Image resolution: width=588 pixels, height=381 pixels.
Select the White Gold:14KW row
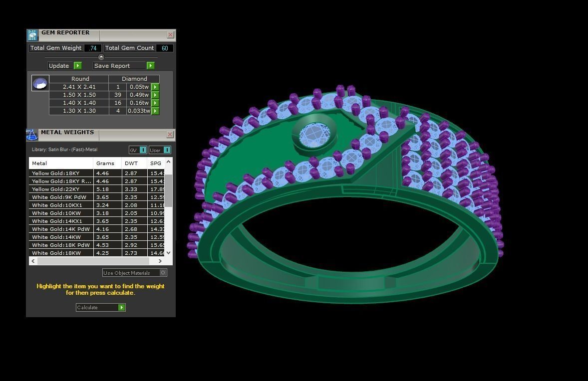pyautogui.click(x=97, y=237)
